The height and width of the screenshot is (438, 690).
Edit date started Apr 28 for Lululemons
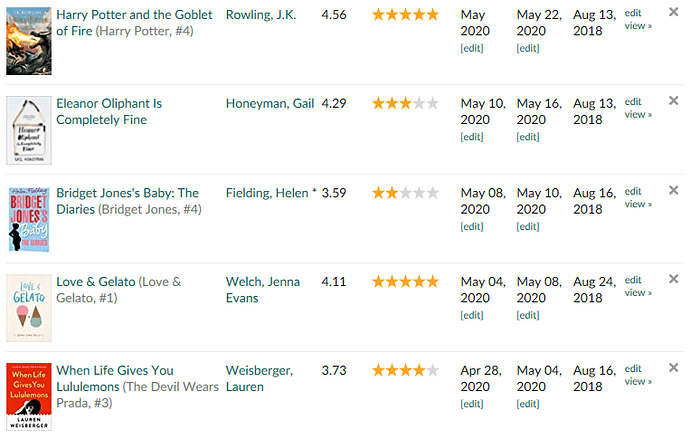click(x=472, y=404)
